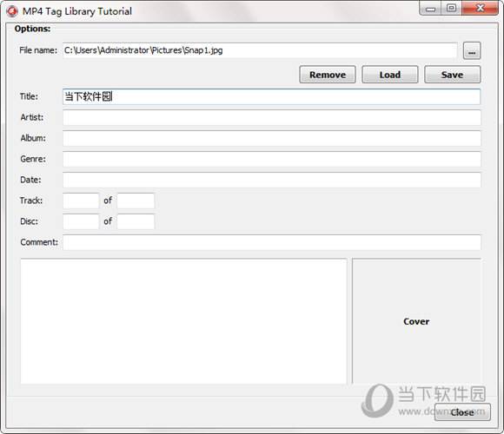Image resolution: width=504 pixels, height=434 pixels.
Task: Maximize the MP4 Tag Library window
Action: coord(451,9)
